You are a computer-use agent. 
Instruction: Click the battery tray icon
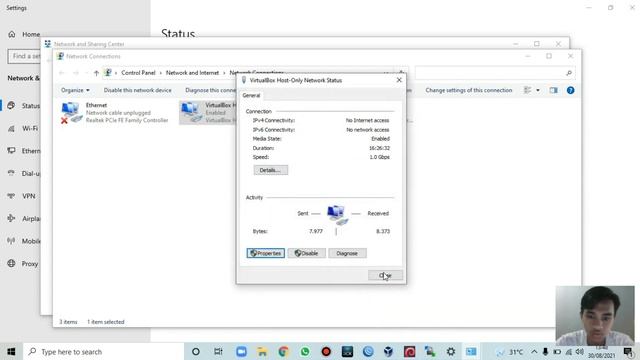(x=557, y=351)
